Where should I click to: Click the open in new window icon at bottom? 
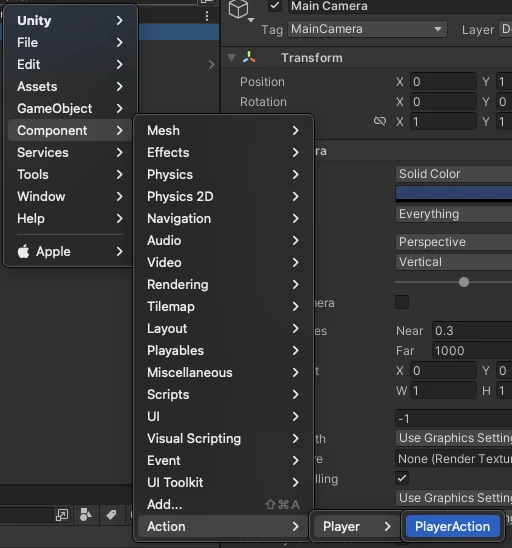point(62,515)
